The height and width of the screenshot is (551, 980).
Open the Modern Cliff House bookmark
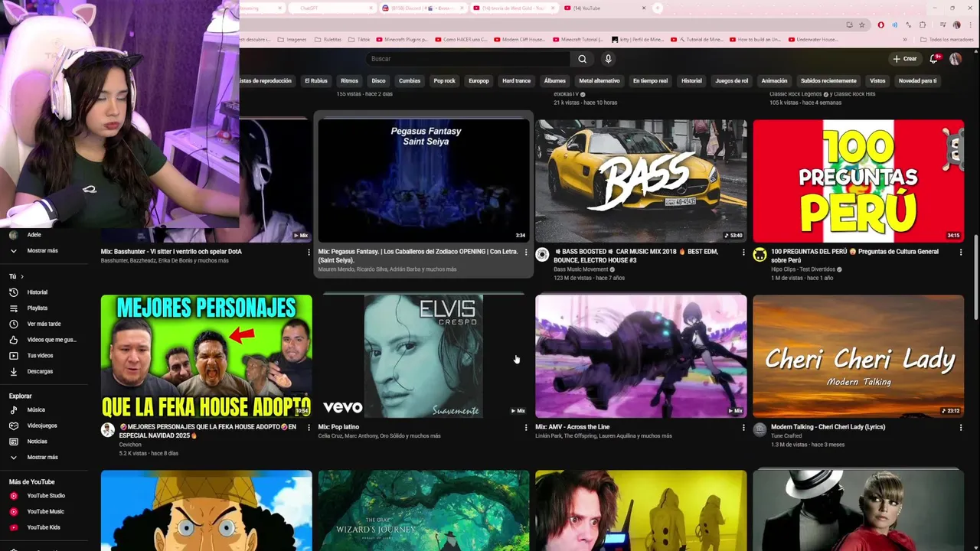[518, 39]
